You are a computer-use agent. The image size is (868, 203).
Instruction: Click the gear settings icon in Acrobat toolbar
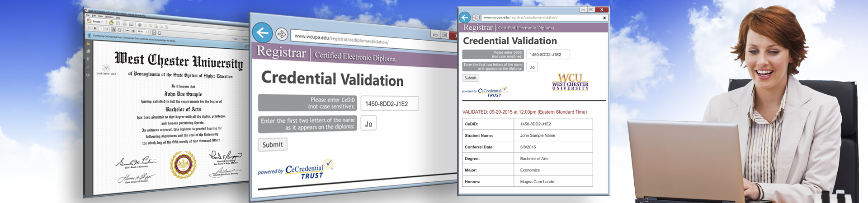pos(140,25)
